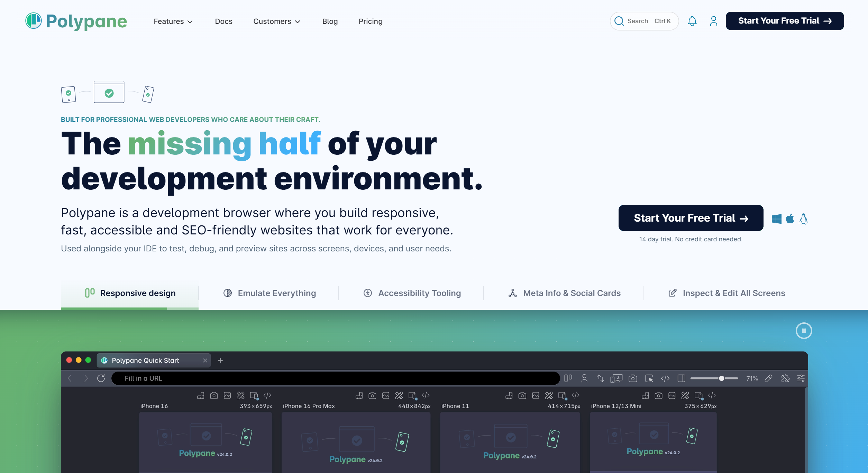
Task: Expand the Customers dropdown menu
Action: 276,21
